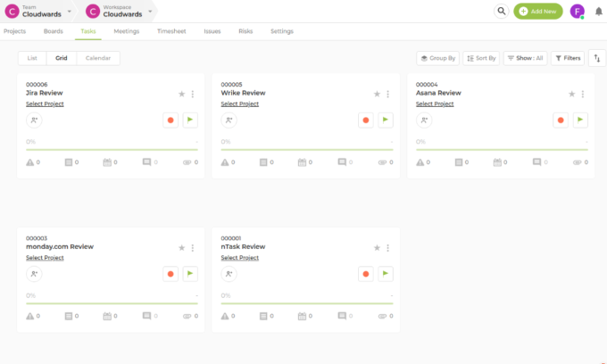
Task: Click the sort direction arrows icon
Action: click(x=597, y=58)
